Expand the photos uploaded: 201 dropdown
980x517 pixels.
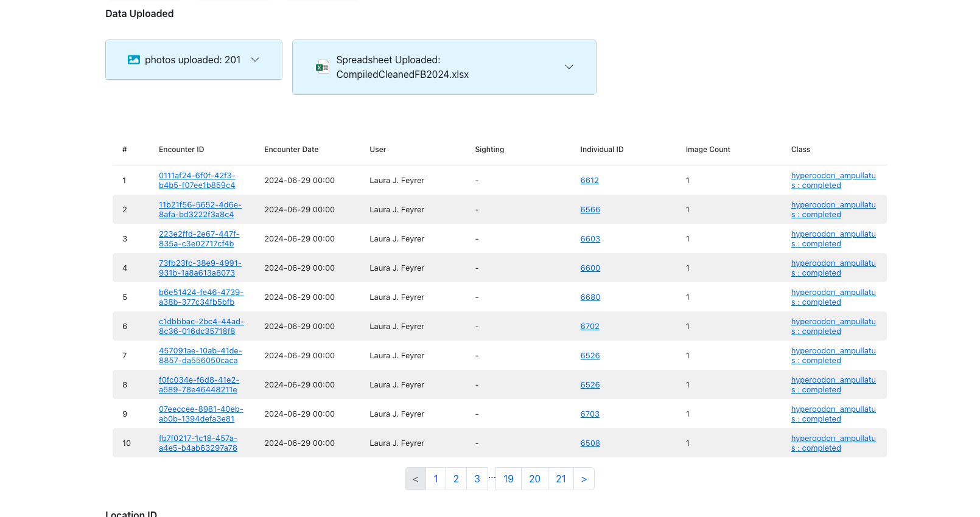pyautogui.click(x=255, y=60)
